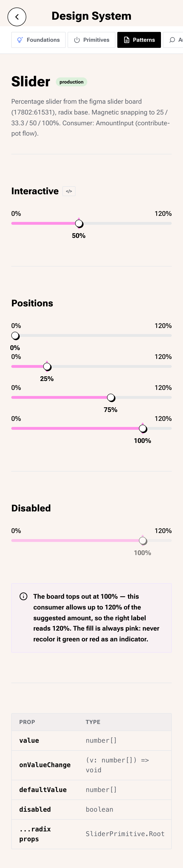Click the onValueChange prop row
183x868 pixels.
91,765
